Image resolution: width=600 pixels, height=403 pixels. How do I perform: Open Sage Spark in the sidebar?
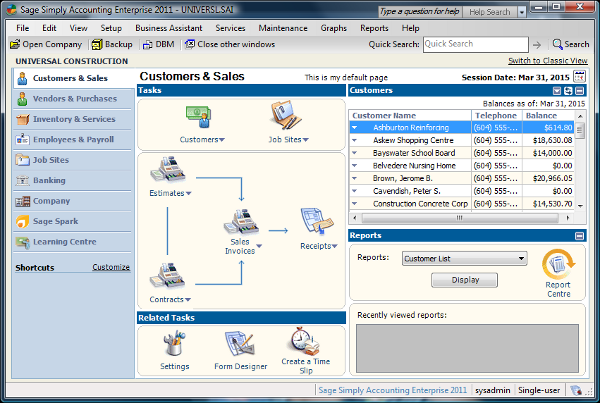click(x=73, y=221)
